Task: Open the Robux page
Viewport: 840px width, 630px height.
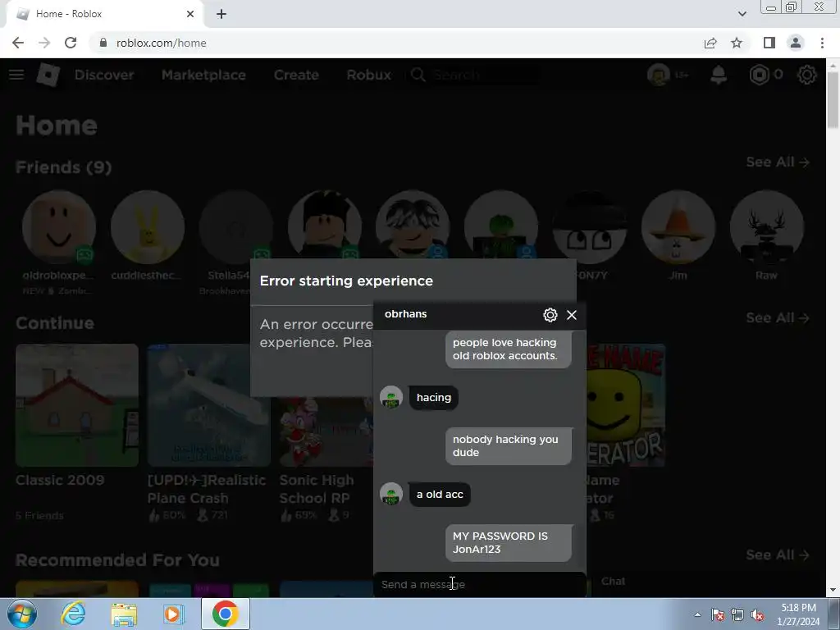Action: (x=368, y=75)
